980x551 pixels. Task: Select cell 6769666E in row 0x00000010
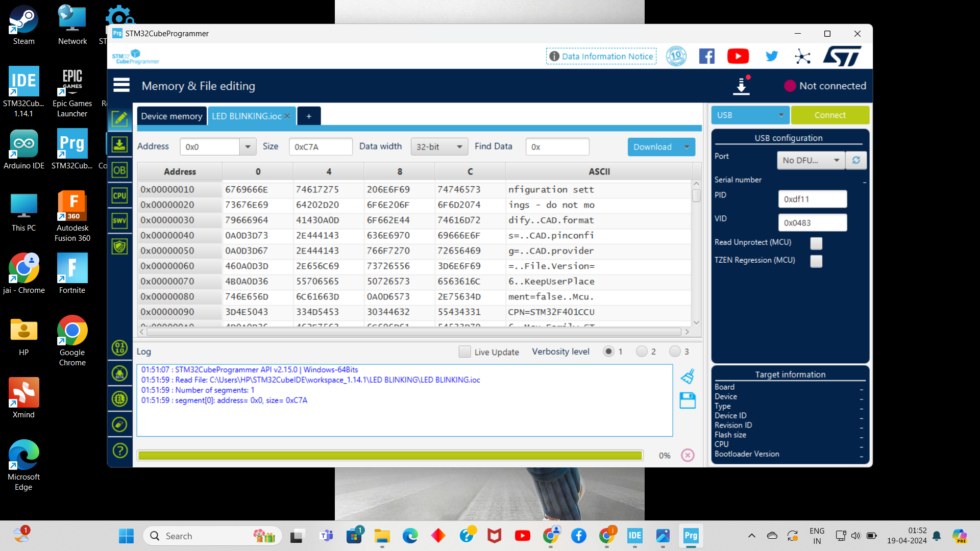[257, 189]
